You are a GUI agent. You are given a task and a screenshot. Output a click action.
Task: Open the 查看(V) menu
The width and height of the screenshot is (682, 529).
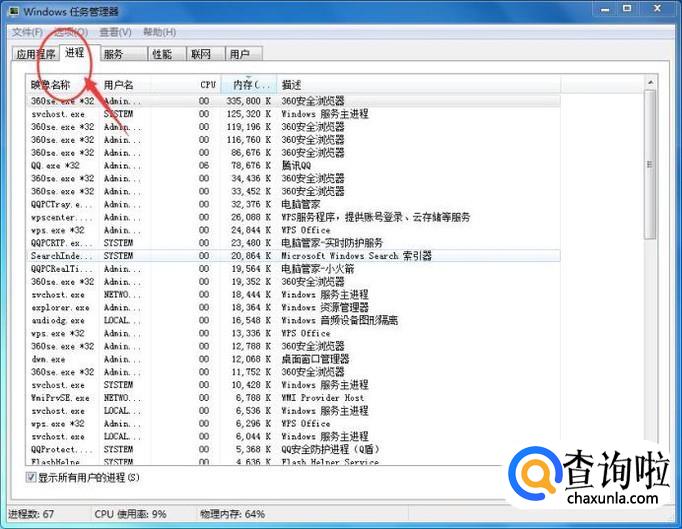(x=115, y=32)
